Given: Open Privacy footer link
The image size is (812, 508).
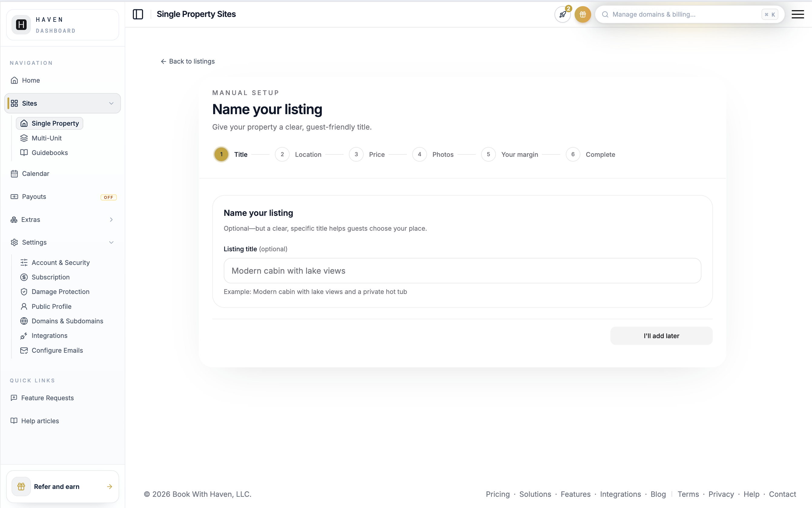Looking at the screenshot, I should coord(721,494).
